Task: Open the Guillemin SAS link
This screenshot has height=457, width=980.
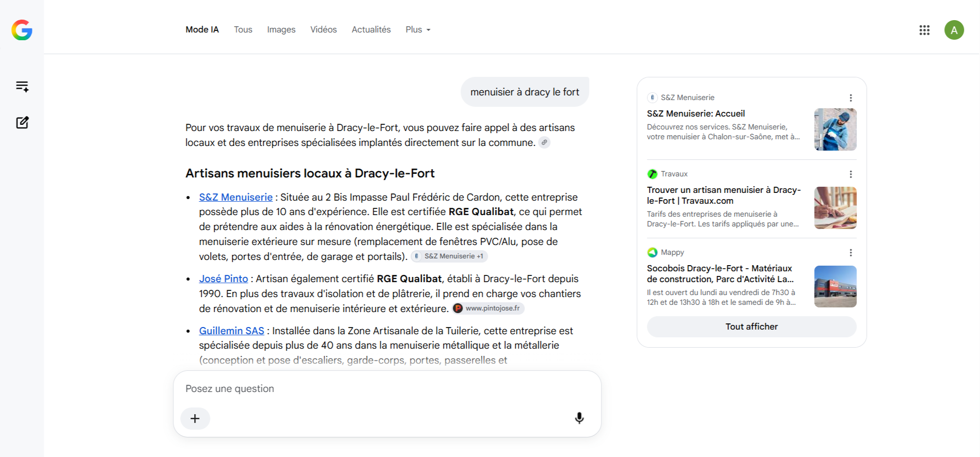Action: click(231, 331)
